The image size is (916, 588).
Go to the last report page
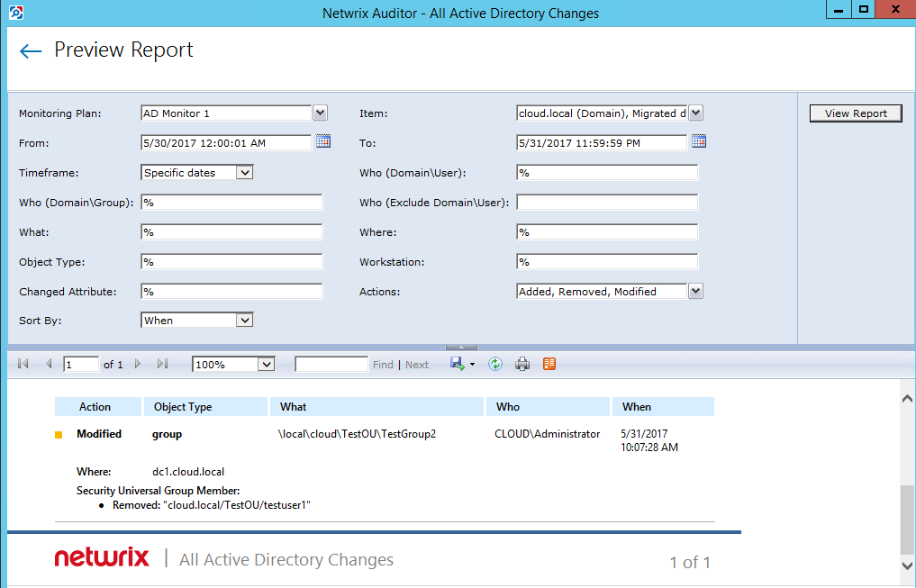162,364
